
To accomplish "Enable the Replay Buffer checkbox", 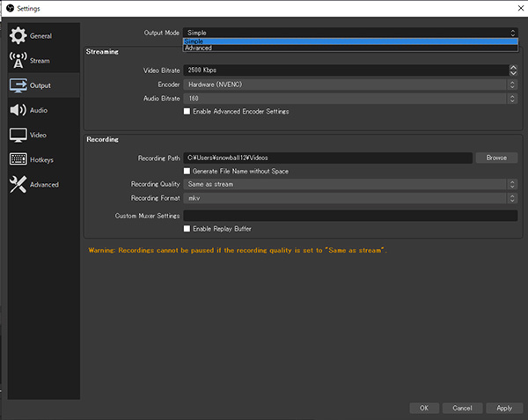I will pos(187,229).
